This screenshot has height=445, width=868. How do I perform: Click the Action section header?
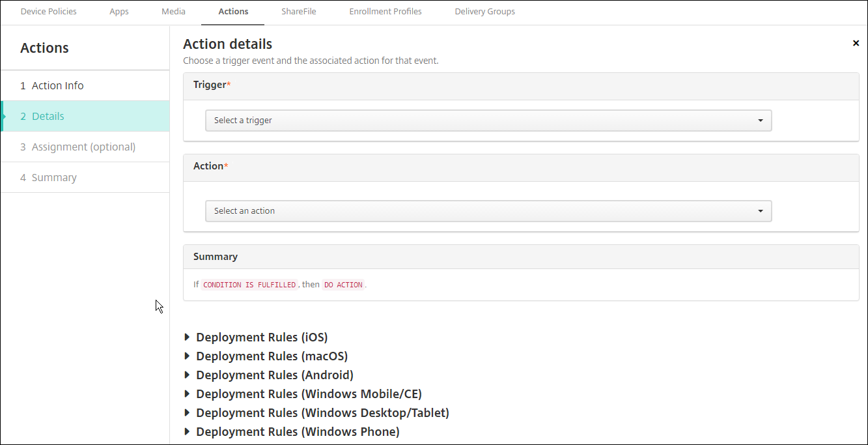click(521, 167)
